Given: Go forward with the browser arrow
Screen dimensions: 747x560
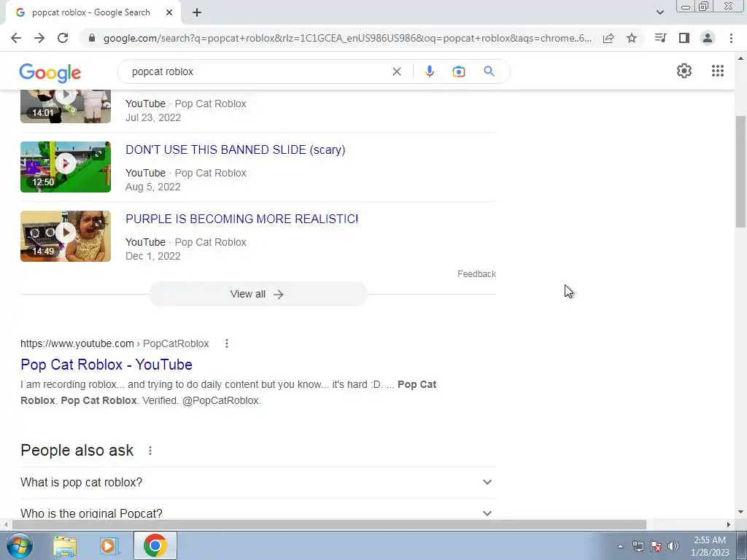Looking at the screenshot, I should pyautogui.click(x=39, y=38).
